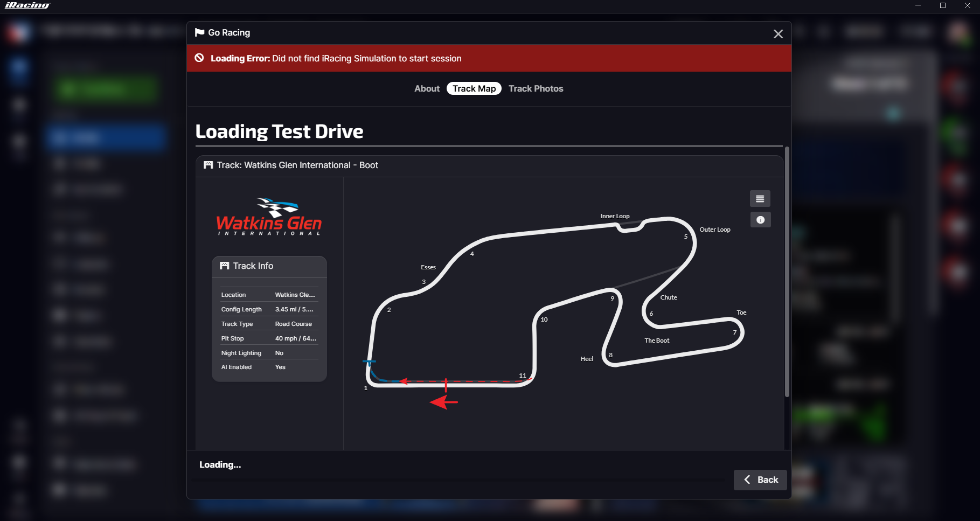Minimize the iRacing window
Viewport: 980px width, 521px height.
918,5
